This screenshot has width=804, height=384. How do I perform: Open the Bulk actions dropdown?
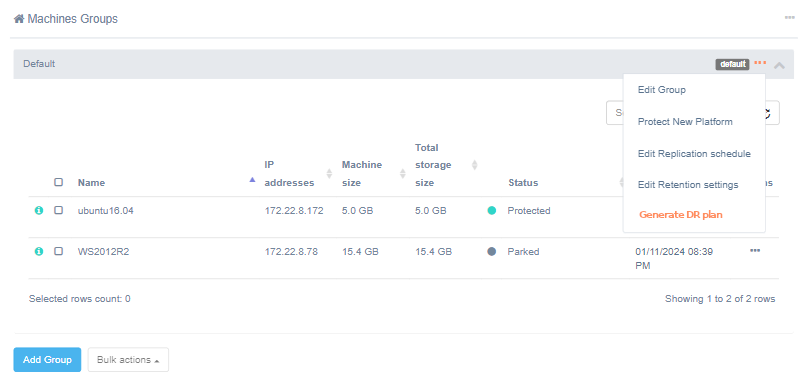[128, 360]
